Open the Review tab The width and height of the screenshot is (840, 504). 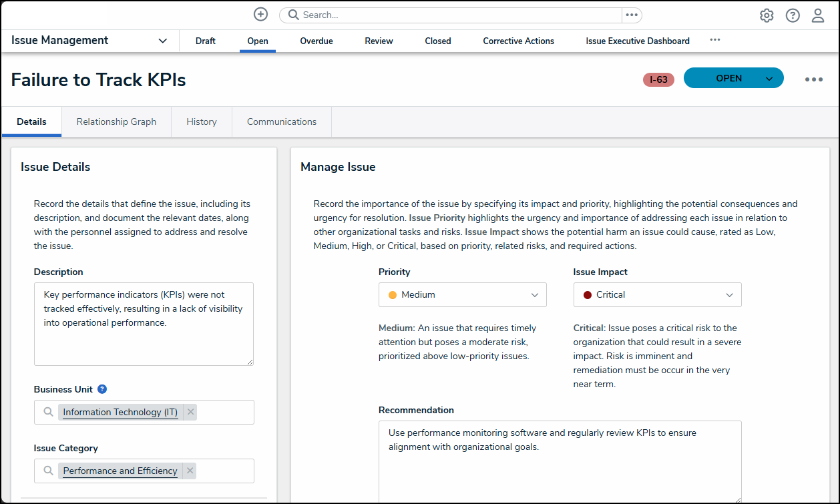379,41
